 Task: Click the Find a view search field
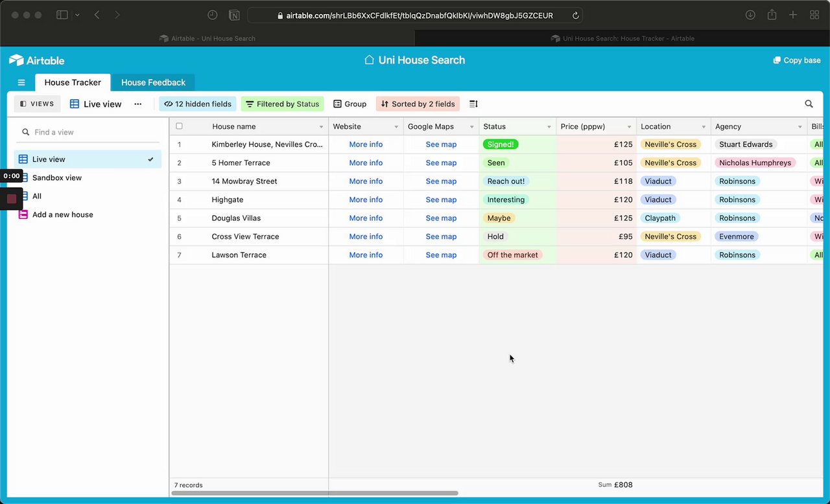[88, 132]
